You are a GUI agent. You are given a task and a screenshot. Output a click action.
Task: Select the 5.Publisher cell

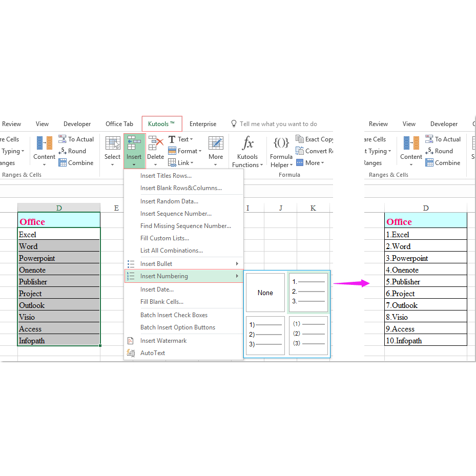pyautogui.click(x=425, y=282)
